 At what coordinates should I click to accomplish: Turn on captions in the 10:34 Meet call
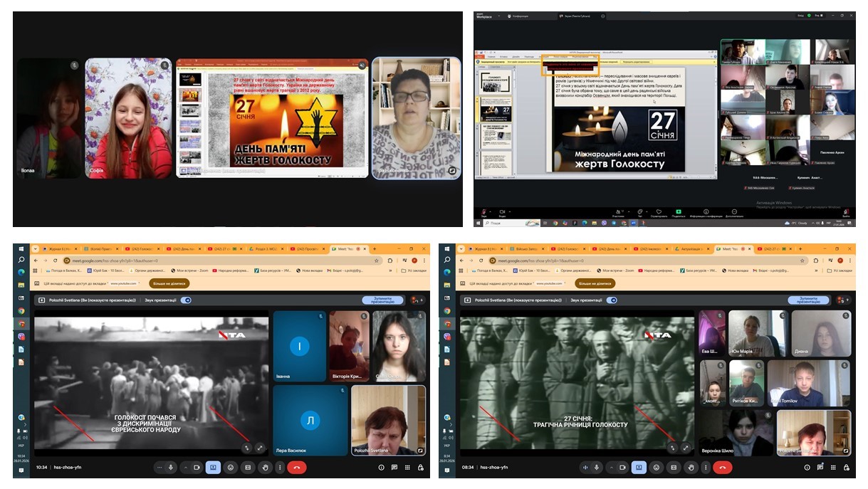248,468
